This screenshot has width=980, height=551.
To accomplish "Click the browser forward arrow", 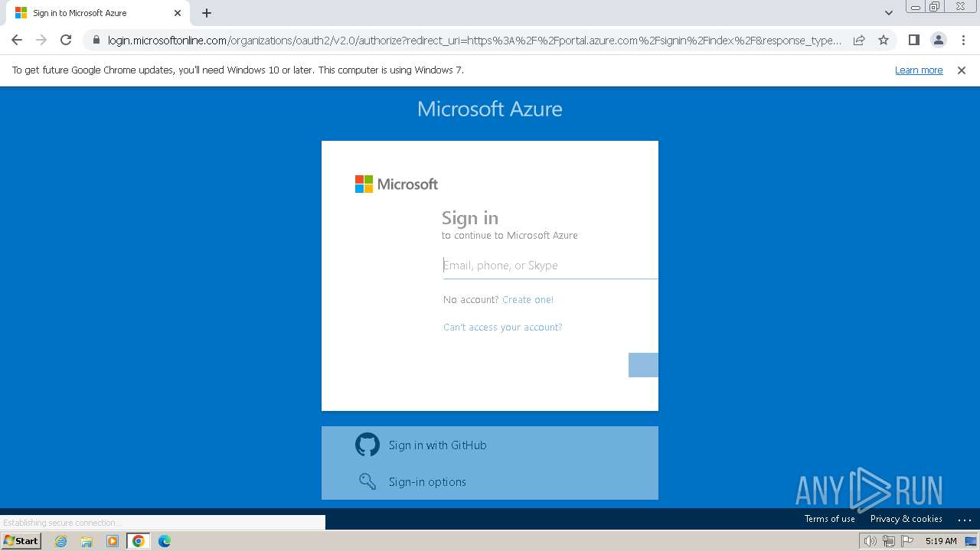I will [x=41, y=40].
